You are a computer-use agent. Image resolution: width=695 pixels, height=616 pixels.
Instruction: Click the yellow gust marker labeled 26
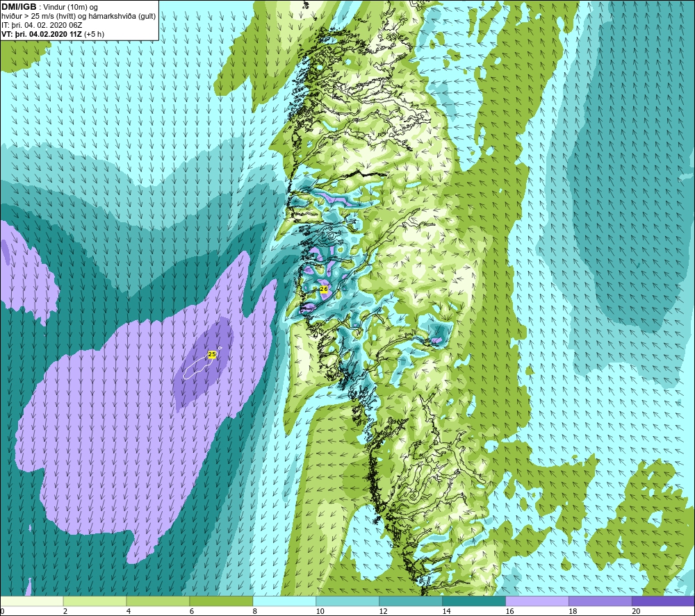tap(324, 289)
